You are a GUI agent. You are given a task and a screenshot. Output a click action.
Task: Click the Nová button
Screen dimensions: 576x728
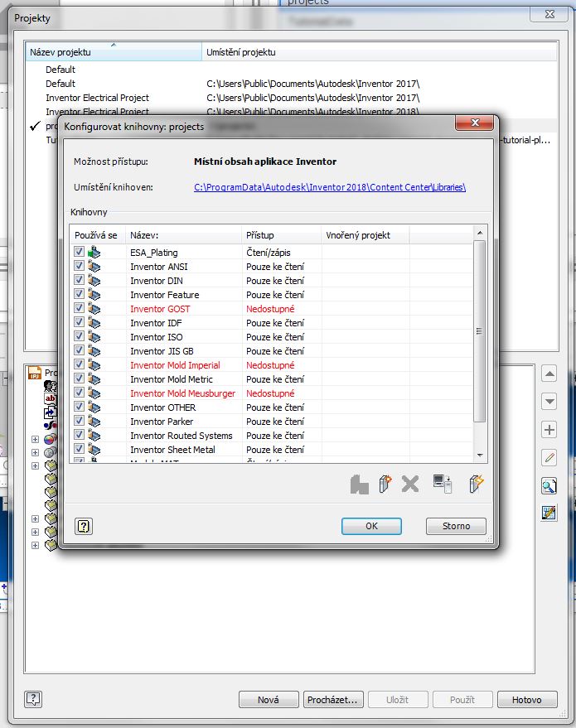click(269, 699)
